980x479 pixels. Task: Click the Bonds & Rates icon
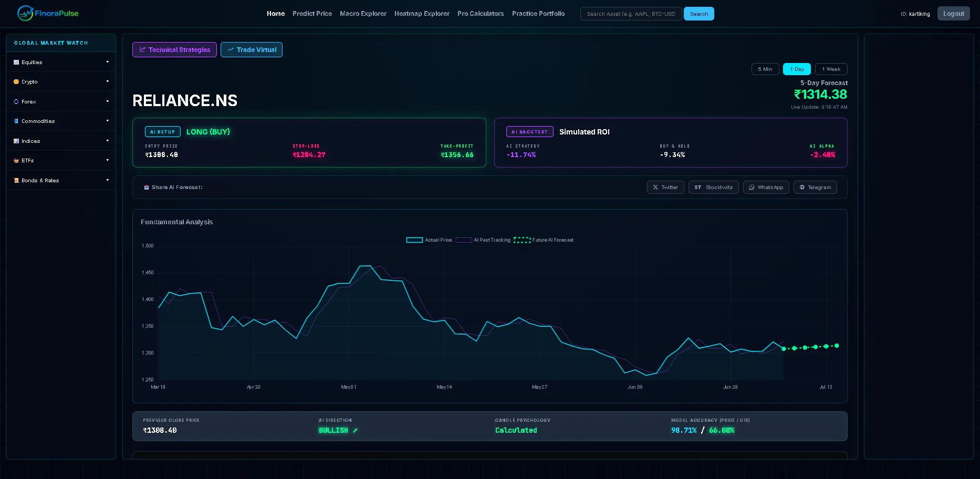[16, 180]
